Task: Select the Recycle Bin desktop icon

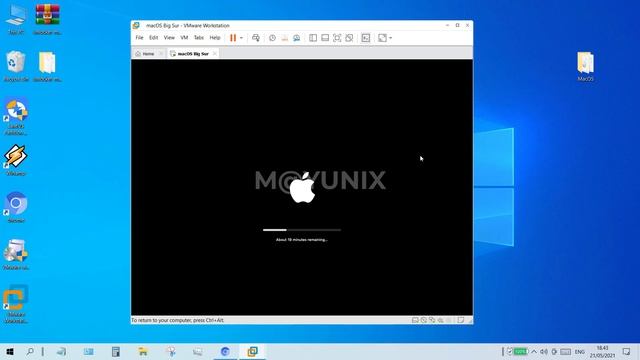Action: (x=16, y=66)
